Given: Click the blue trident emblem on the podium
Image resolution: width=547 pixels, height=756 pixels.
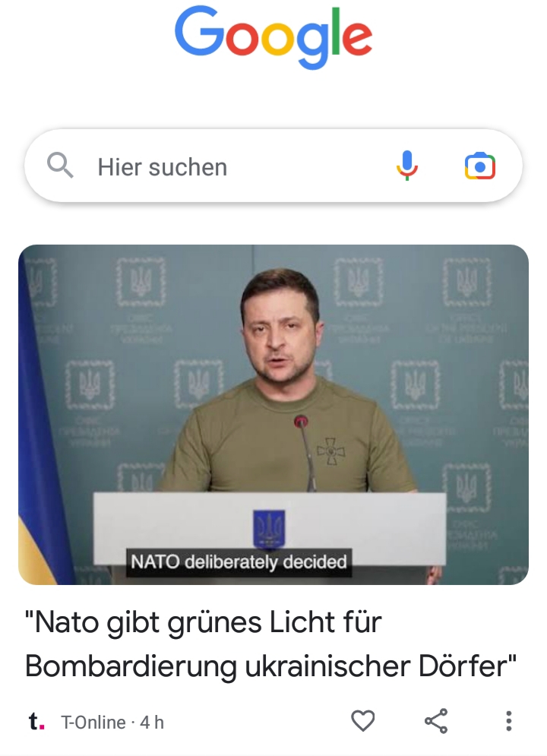Looking at the screenshot, I should pos(269,529).
